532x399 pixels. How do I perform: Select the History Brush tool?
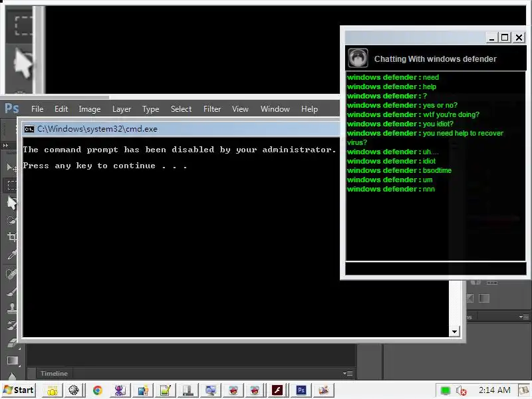point(11,326)
